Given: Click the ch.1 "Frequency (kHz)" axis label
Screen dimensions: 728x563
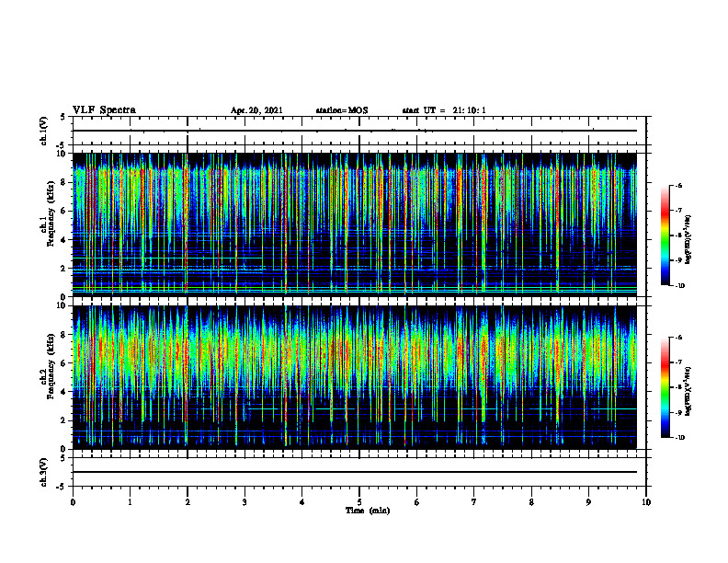Looking at the screenshot, I should 51,213.
